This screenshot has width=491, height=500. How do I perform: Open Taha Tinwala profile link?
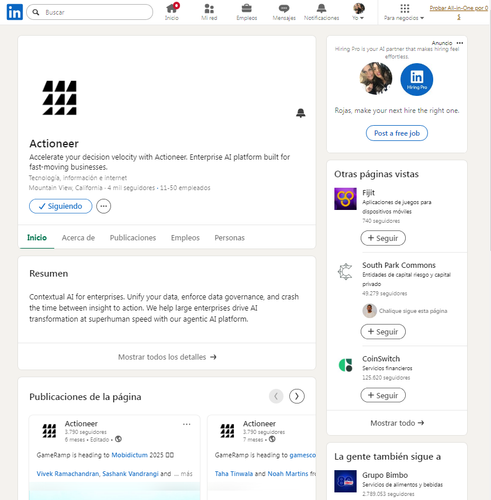pyautogui.click(x=234, y=474)
